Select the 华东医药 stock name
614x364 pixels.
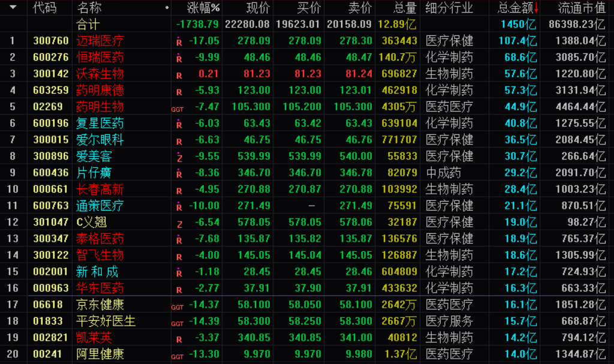click(100, 288)
